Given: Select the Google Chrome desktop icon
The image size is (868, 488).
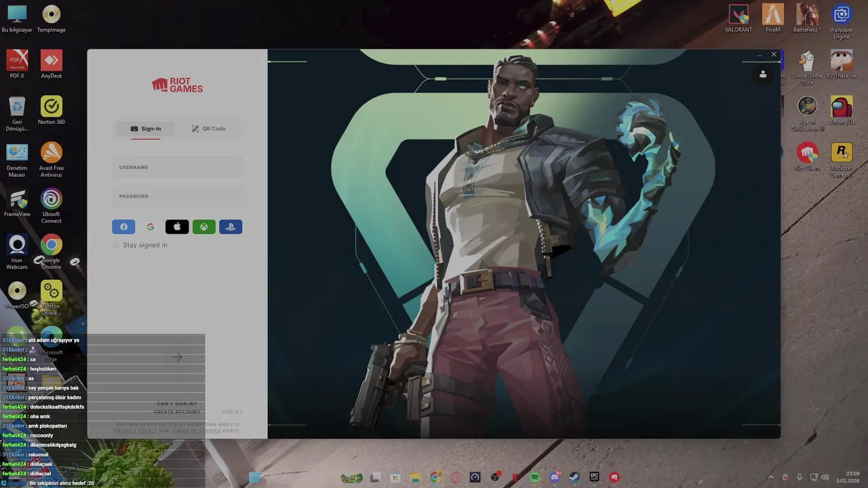Looking at the screenshot, I should pyautogui.click(x=52, y=251).
